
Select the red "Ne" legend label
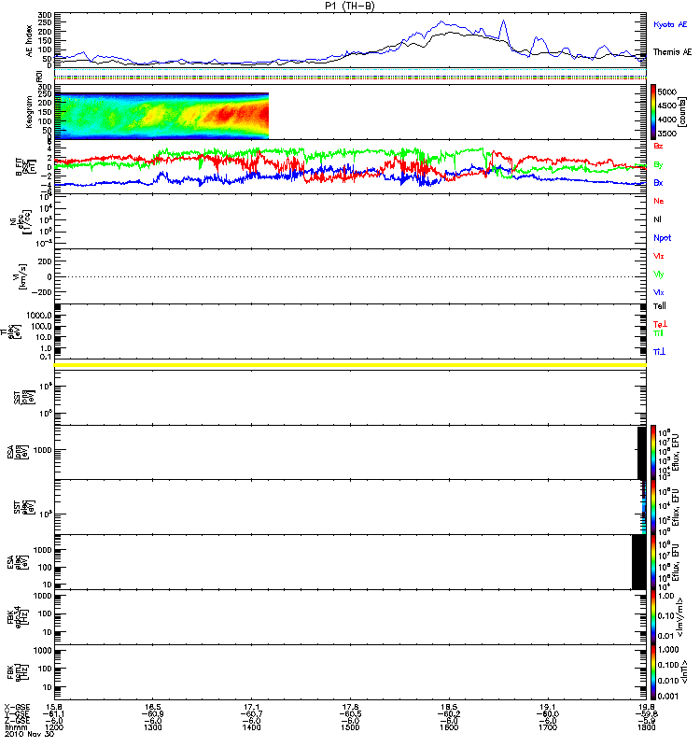pyautogui.click(x=659, y=201)
